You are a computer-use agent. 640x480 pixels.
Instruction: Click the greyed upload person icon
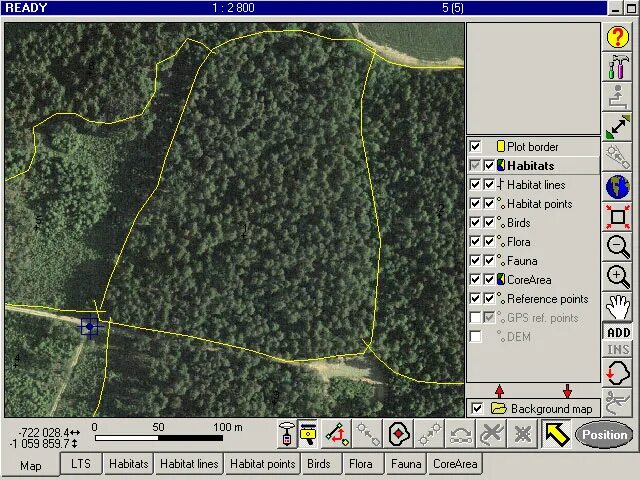pos(618,97)
